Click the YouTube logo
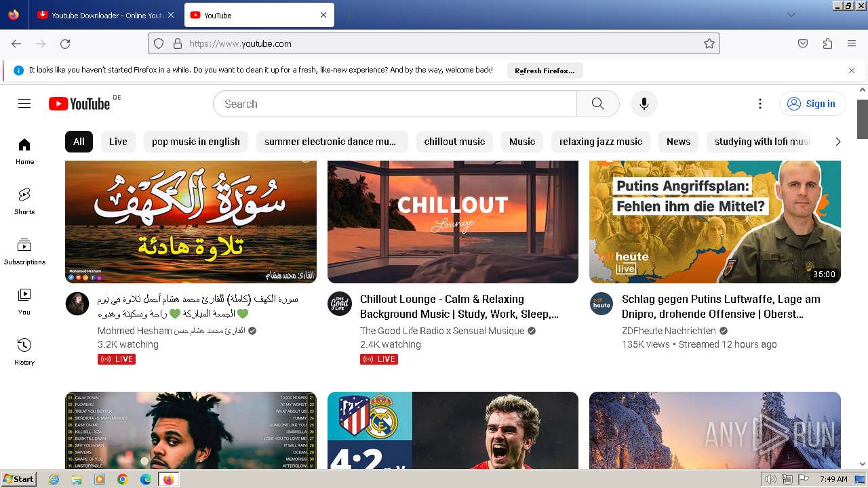 [79, 104]
